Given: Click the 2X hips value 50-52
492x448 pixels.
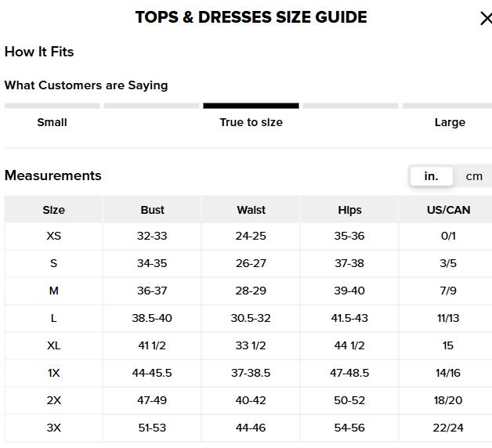Looking at the screenshot, I should (x=349, y=400).
